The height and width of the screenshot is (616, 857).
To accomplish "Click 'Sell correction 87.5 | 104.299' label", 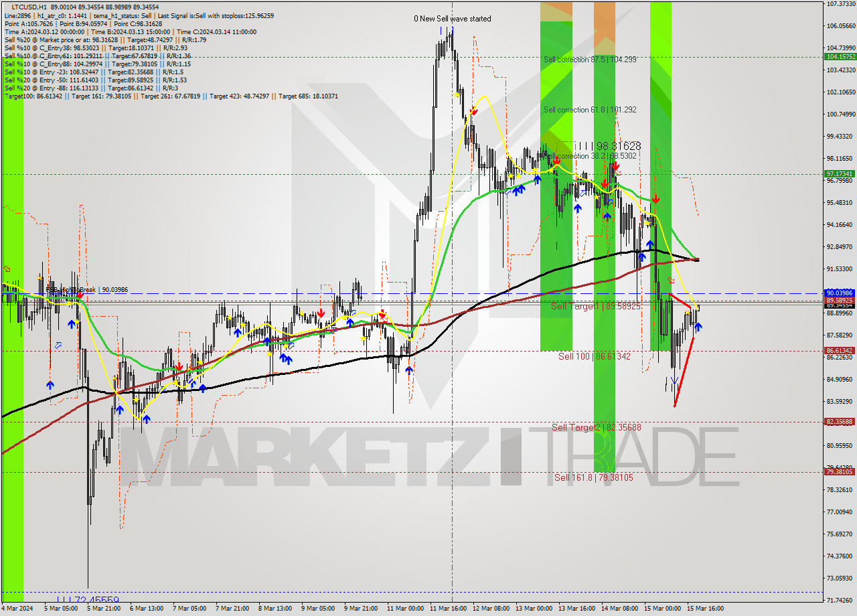I will [x=590, y=60].
